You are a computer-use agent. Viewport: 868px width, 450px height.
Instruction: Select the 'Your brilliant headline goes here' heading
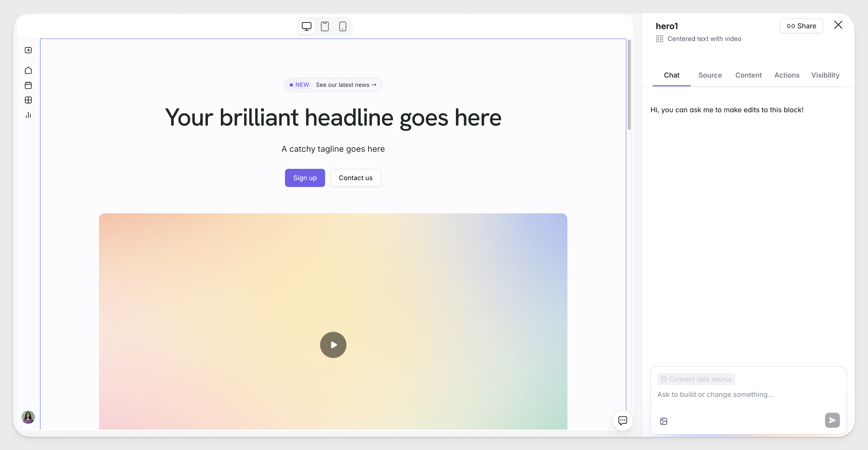(333, 118)
